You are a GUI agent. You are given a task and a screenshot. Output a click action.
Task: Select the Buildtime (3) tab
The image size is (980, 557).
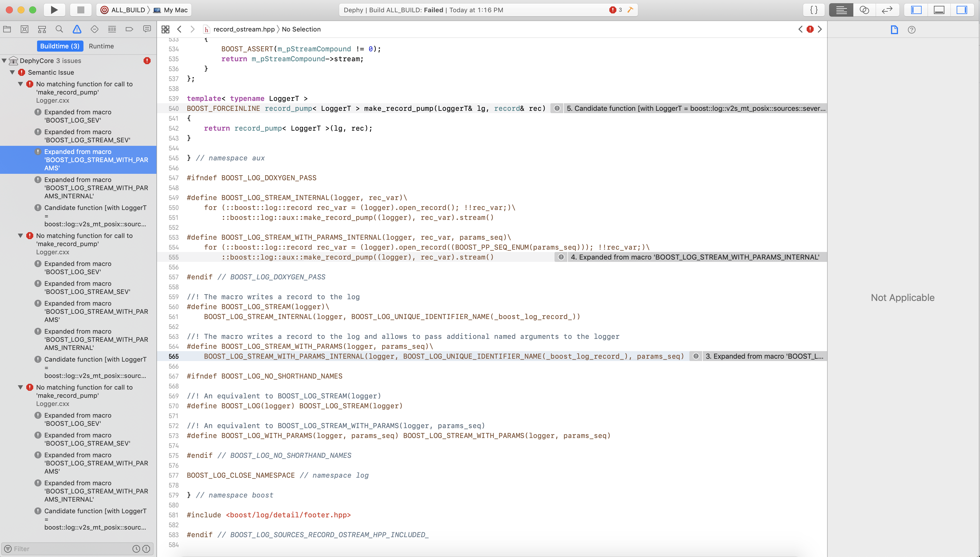point(60,46)
